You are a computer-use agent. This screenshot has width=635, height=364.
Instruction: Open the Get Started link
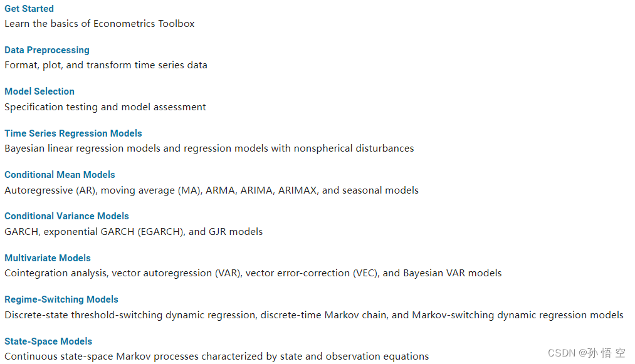(x=29, y=9)
